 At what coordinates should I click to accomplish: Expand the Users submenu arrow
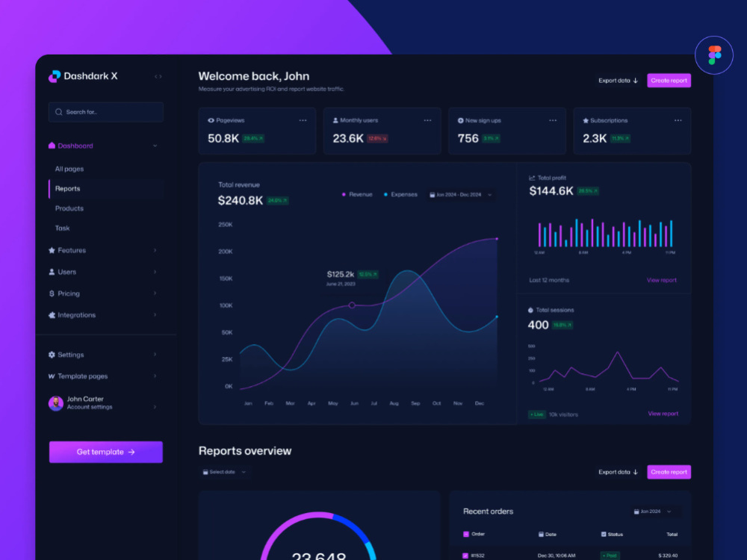155,272
